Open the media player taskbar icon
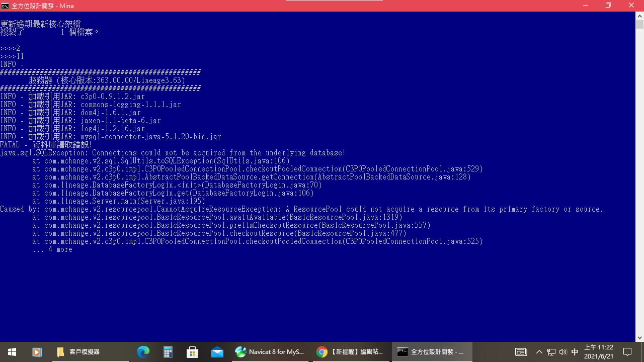644x362 pixels. 37,352
